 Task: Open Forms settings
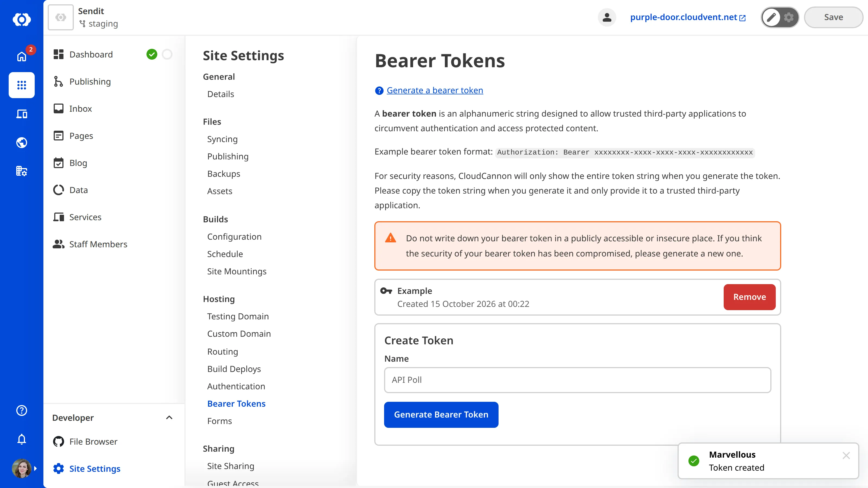(219, 421)
